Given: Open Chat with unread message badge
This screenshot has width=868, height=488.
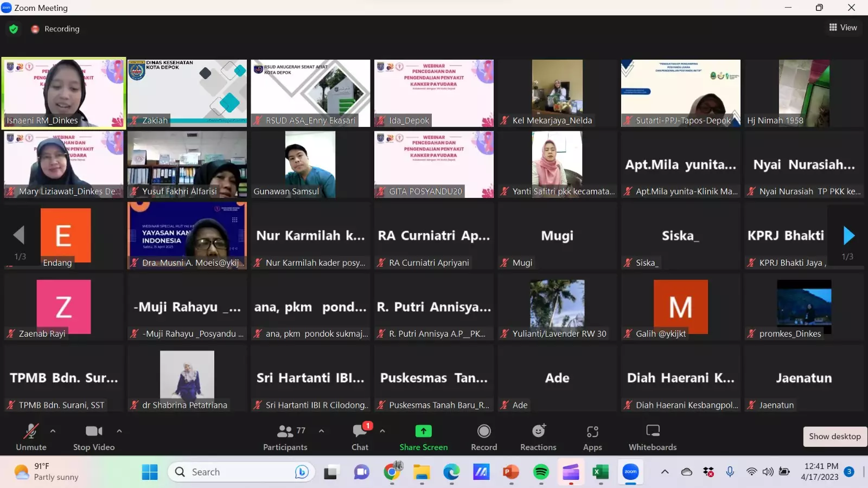Looking at the screenshot, I should [360, 436].
